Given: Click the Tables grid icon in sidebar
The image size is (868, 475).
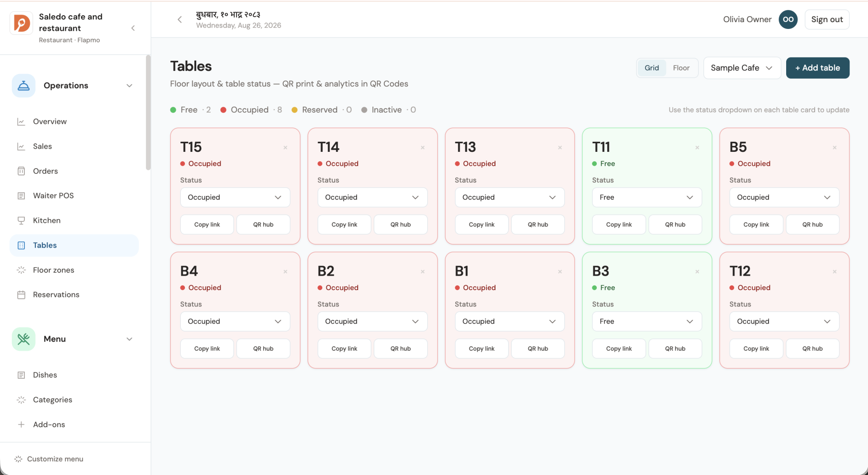Looking at the screenshot, I should pyautogui.click(x=21, y=245).
